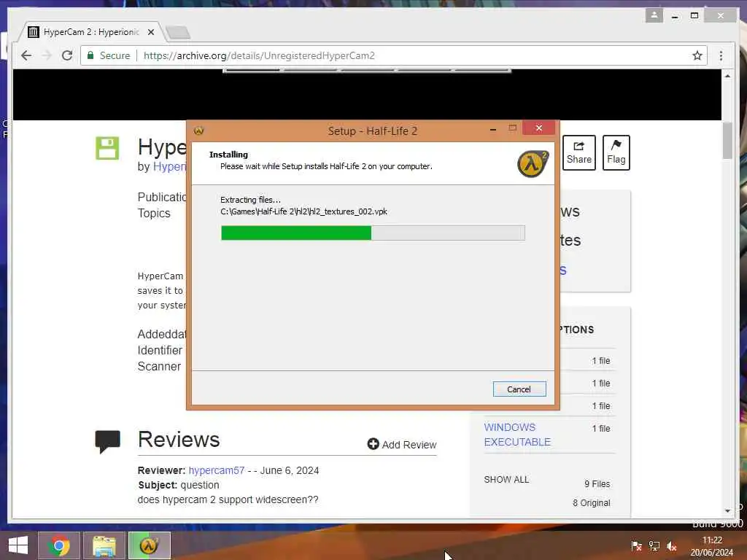The image size is (747, 560).
Task: Go back in Chrome browser
Action: (27, 55)
